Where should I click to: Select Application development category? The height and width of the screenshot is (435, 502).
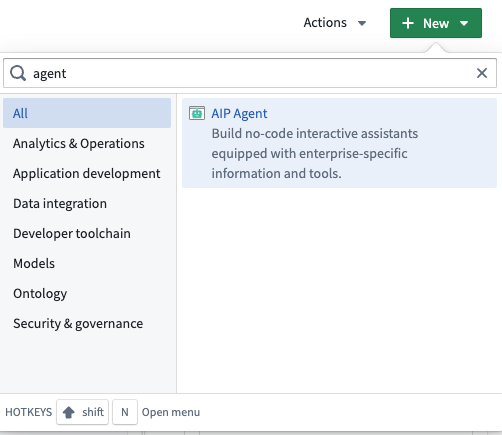point(87,173)
